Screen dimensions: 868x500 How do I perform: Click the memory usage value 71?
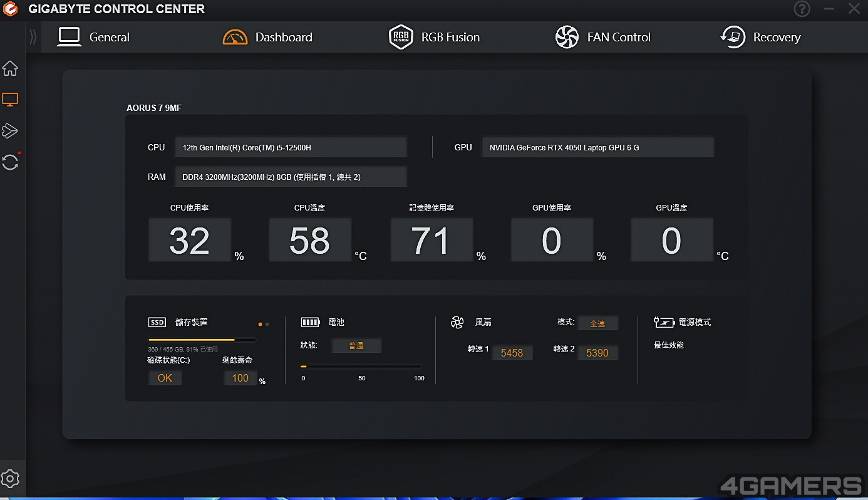[x=431, y=240]
